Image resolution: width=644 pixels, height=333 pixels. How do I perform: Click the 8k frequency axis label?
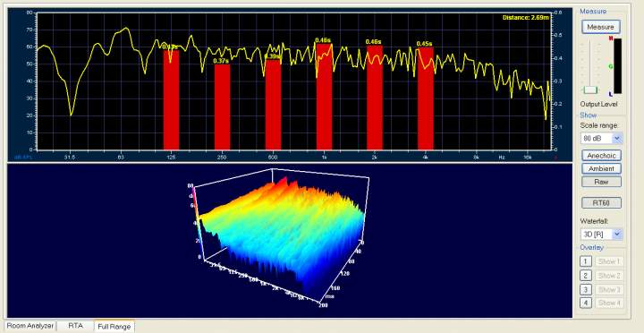[x=477, y=157]
